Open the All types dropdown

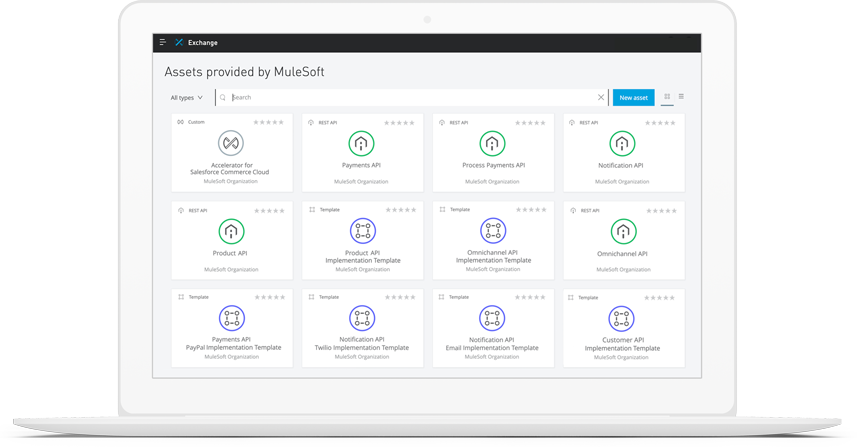186,98
